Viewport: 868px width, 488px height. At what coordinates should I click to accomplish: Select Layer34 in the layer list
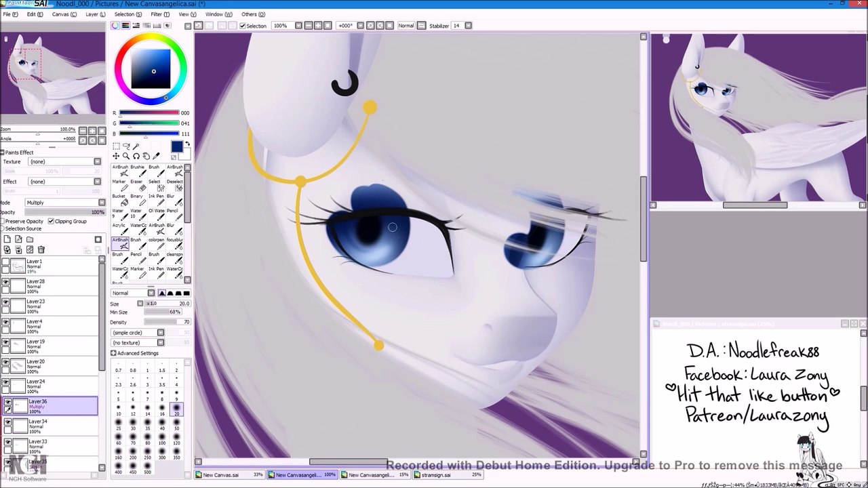point(52,426)
